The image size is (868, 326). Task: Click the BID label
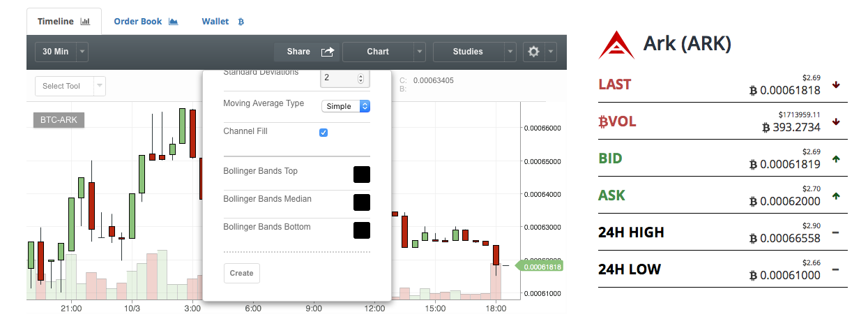tap(610, 158)
